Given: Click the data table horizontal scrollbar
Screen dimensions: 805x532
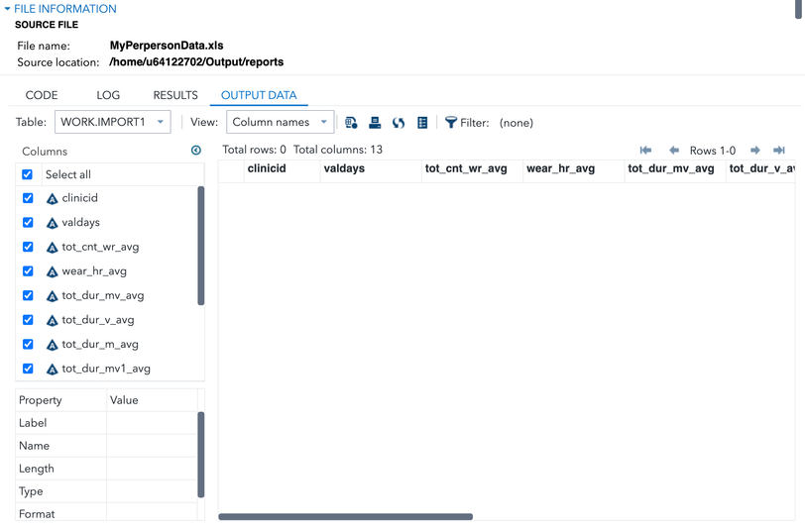Looking at the screenshot, I should coord(346,516).
